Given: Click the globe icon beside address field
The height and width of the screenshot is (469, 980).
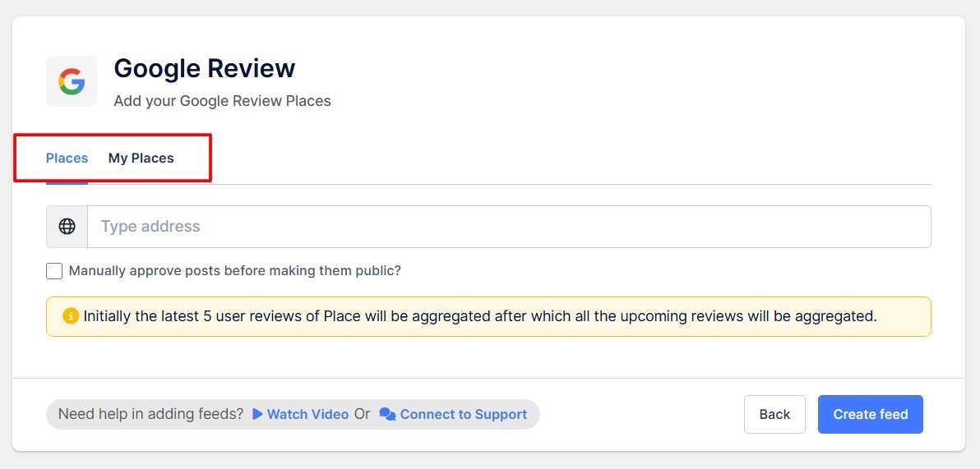Looking at the screenshot, I should [67, 227].
